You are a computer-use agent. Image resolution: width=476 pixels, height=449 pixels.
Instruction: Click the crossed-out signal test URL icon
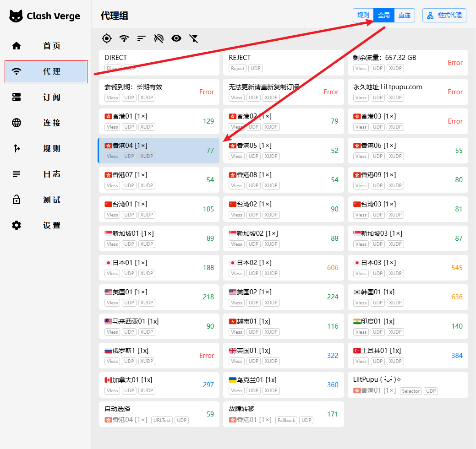point(159,38)
